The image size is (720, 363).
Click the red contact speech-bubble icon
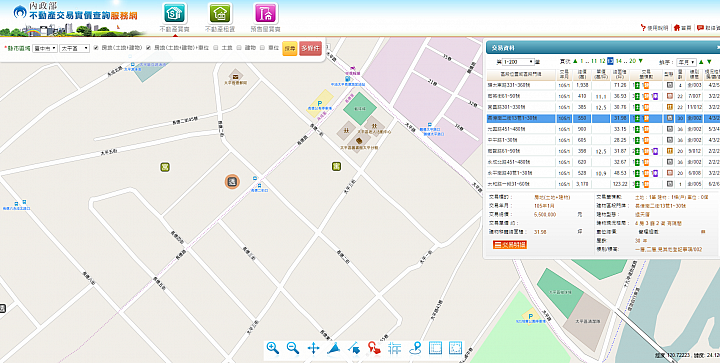(x=700, y=28)
